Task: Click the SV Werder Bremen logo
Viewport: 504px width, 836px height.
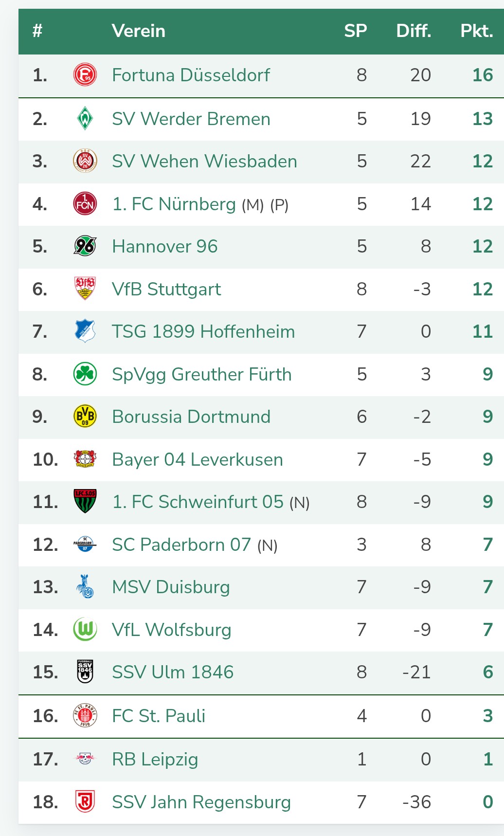Action: pyautogui.click(x=85, y=118)
